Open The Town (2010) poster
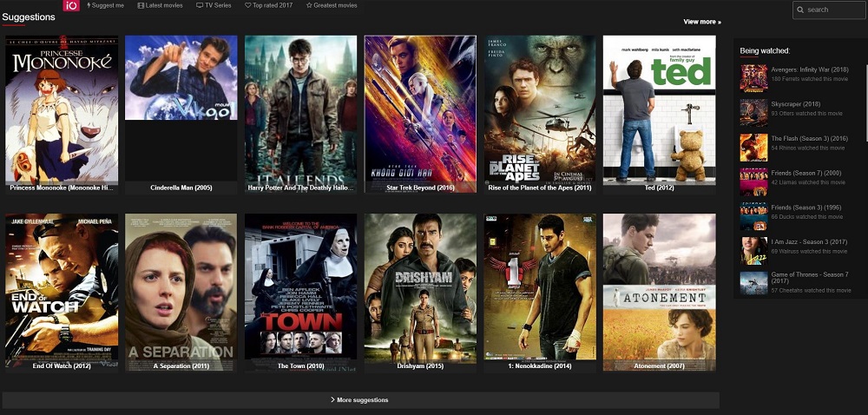 tap(300, 287)
